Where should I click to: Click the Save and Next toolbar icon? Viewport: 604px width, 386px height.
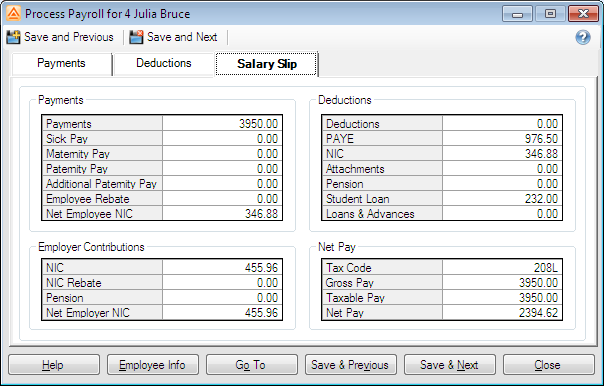[x=136, y=37]
